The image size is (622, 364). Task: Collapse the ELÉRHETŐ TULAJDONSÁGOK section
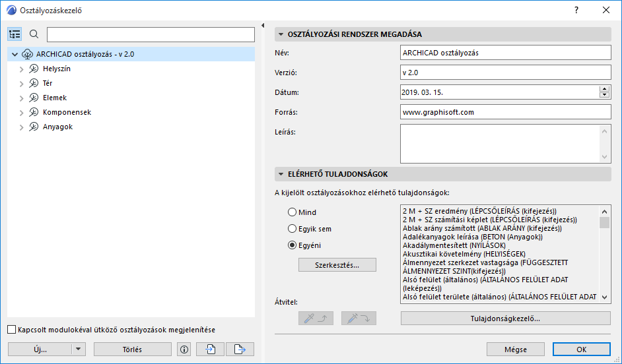[x=281, y=174]
